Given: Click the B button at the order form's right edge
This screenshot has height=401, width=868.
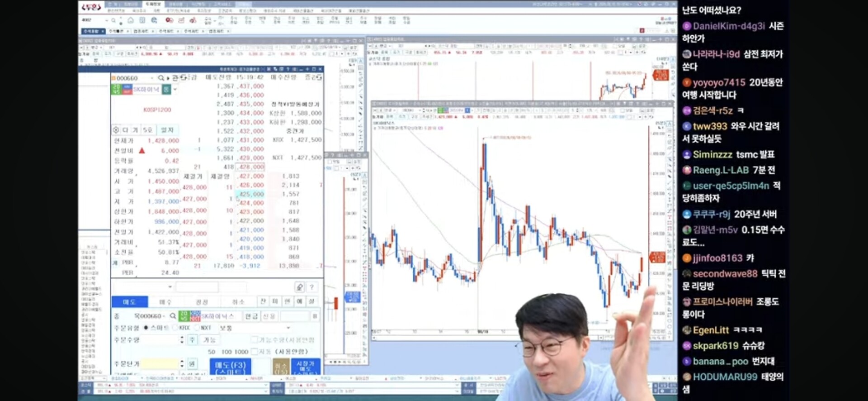Looking at the screenshot, I should pyautogui.click(x=315, y=316).
